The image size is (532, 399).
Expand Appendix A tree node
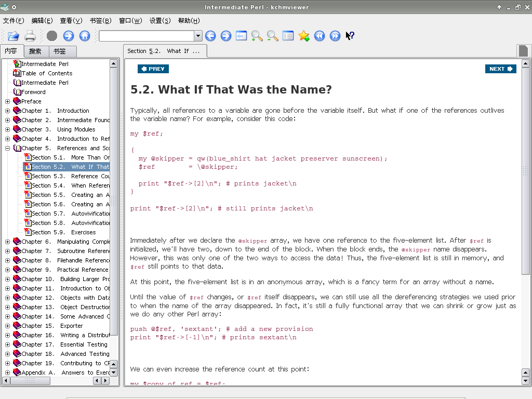click(x=7, y=373)
